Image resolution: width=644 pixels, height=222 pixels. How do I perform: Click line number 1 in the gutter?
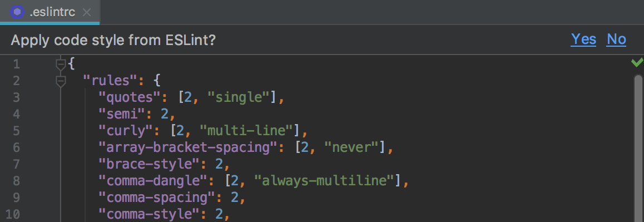[17, 64]
